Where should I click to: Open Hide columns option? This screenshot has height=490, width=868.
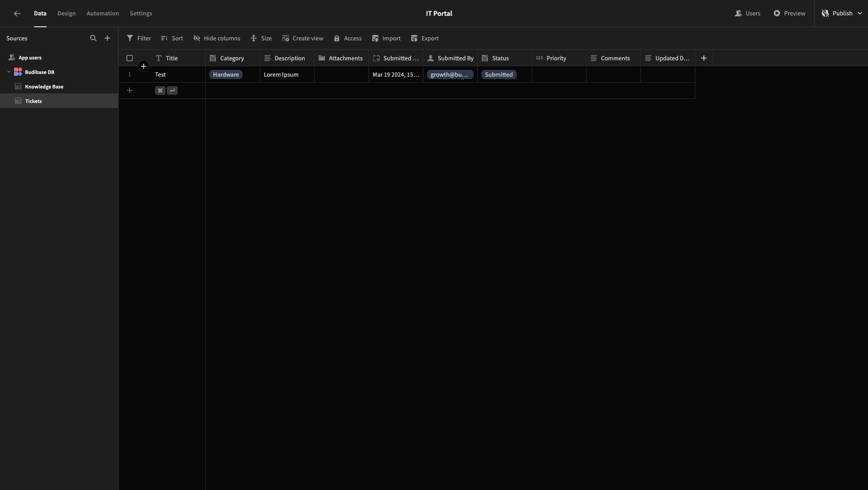217,38
